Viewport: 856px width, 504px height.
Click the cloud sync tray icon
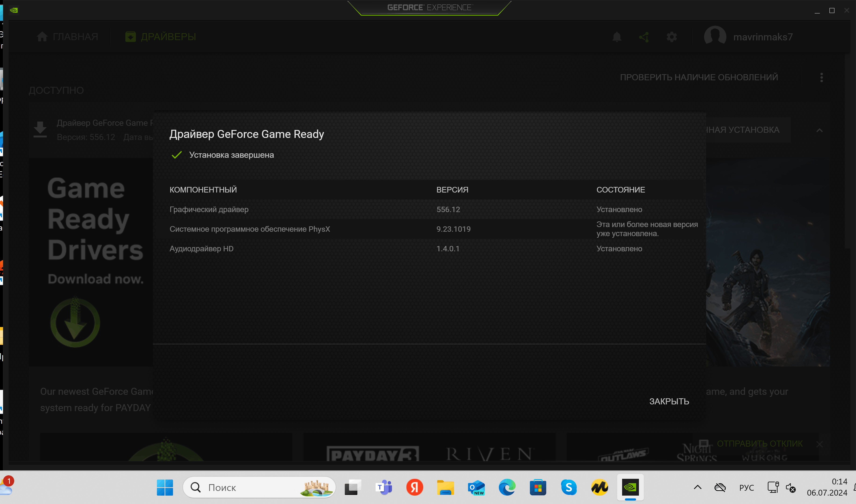pos(720,488)
